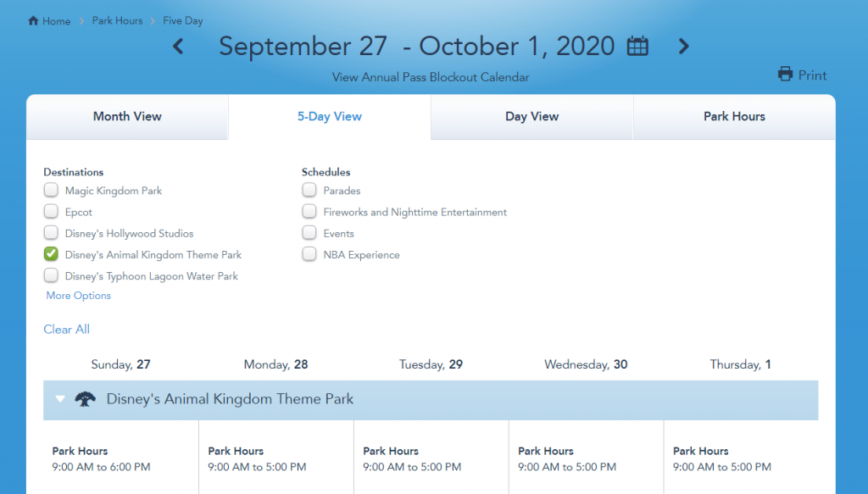The height and width of the screenshot is (494, 868).
Task: Click the Print printer icon
Action: [x=786, y=75]
